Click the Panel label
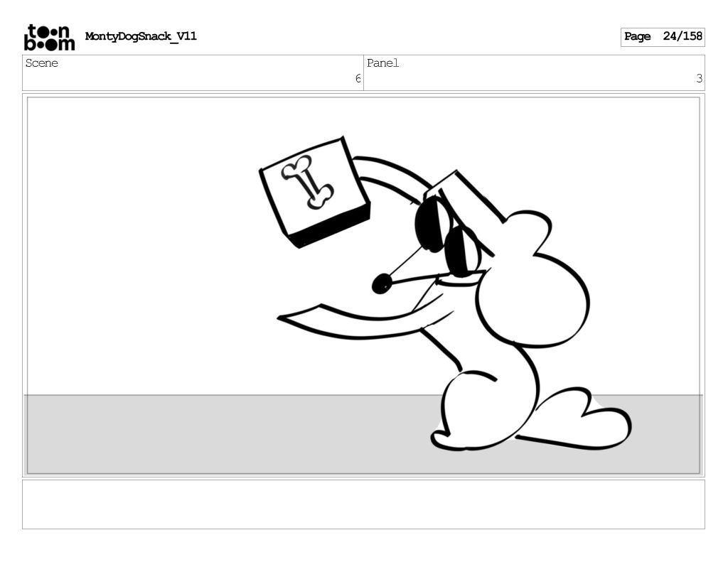Viewport: 728px width, 562px height. (x=383, y=63)
